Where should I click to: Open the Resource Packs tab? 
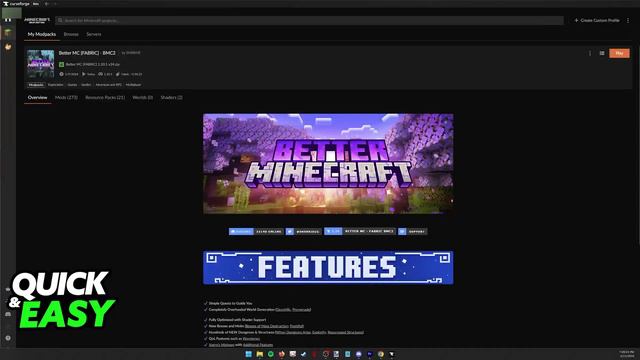coord(105,98)
